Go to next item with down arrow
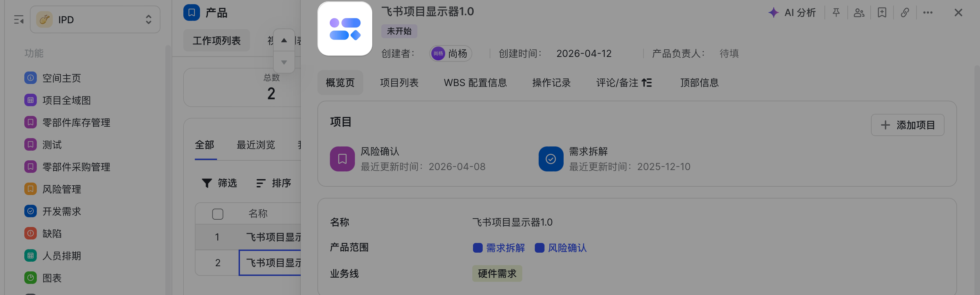Screen dimensions: 980x295 tap(284, 62)
